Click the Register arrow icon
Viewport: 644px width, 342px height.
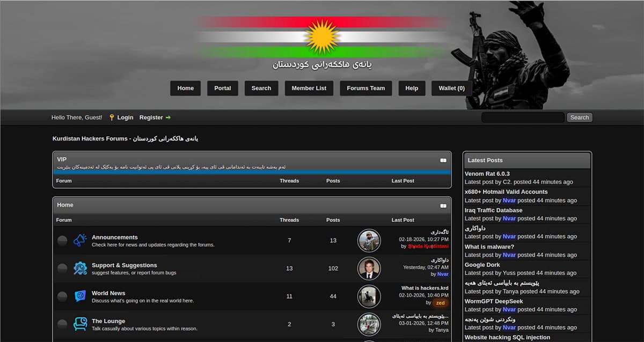[x=167, y=117]
